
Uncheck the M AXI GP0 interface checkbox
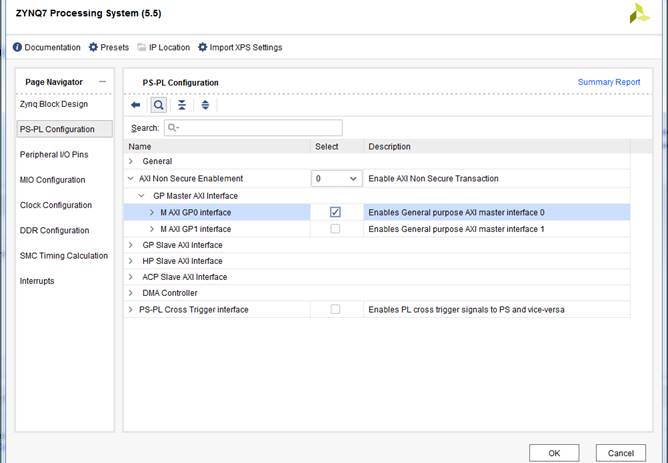pos(335,212)
